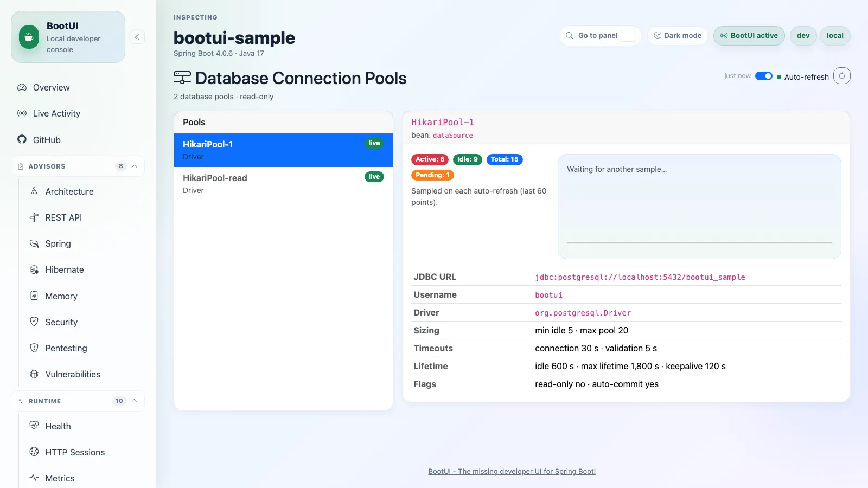
Task: Click the HTTP Sessions cookie icon
Action: 34,452
